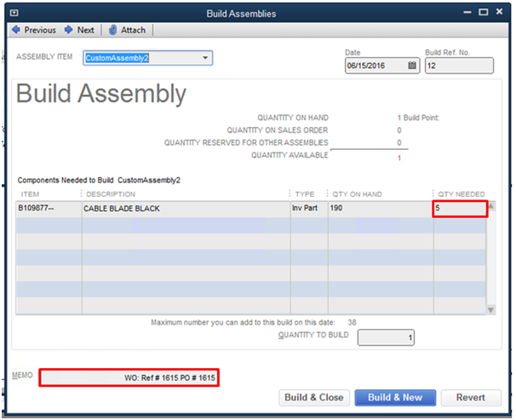Select the CABLE BLADE BLACK description cell
Viewport: 516px width, 420px height.
(x=185, y=209)
